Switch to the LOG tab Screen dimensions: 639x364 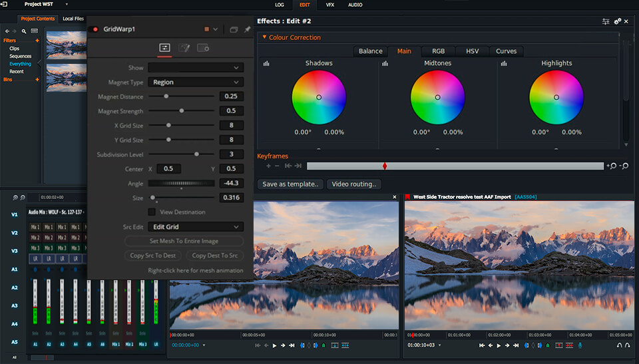[280, 5]
